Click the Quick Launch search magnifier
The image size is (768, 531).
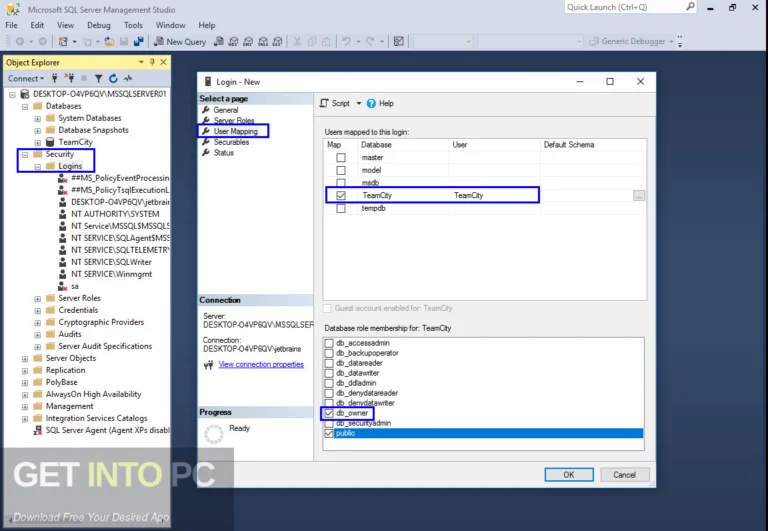(x=690, y=7)
